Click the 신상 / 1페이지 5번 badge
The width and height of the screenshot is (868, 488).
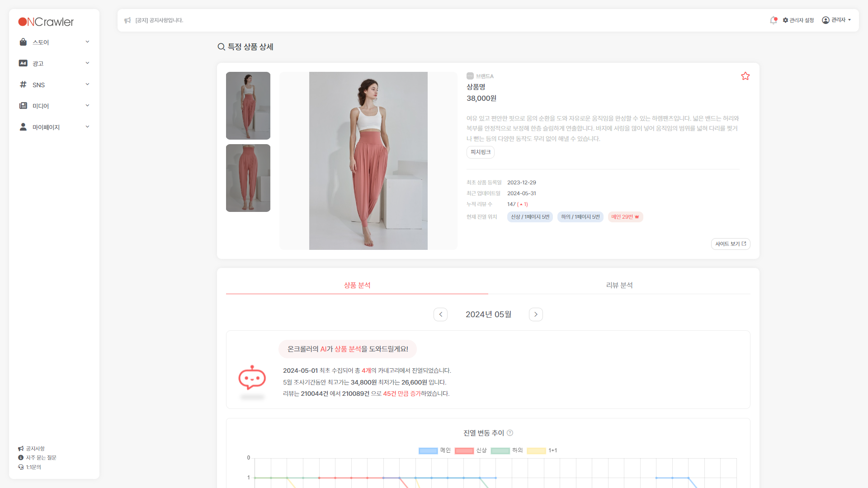click(530, 217)
